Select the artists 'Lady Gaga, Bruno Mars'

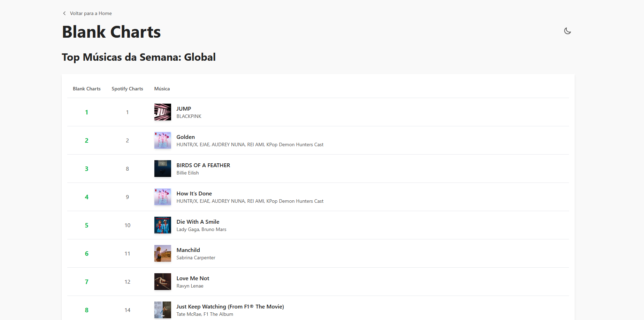[201, 229]
